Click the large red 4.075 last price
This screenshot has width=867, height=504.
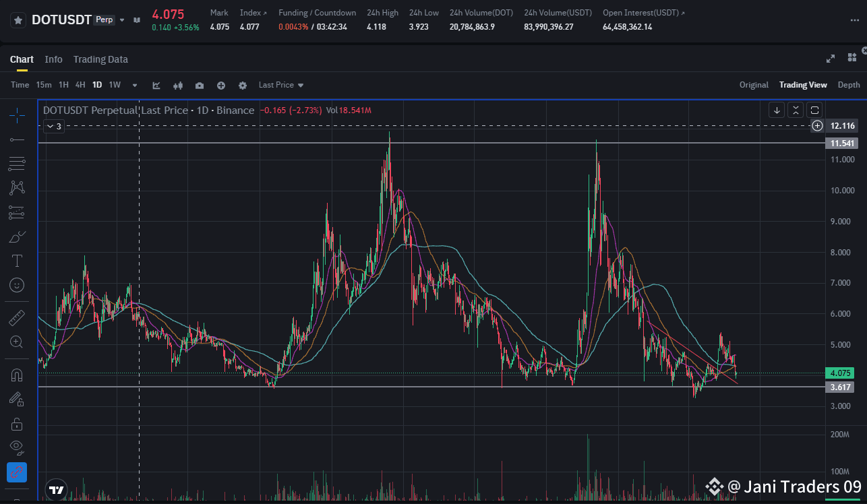(x=168, y=14)
